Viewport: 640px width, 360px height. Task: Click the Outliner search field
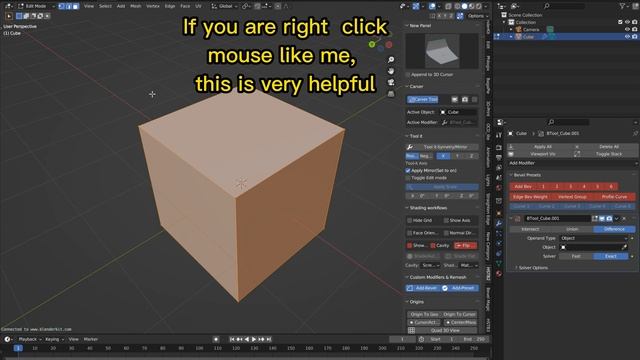coord(565,6)
